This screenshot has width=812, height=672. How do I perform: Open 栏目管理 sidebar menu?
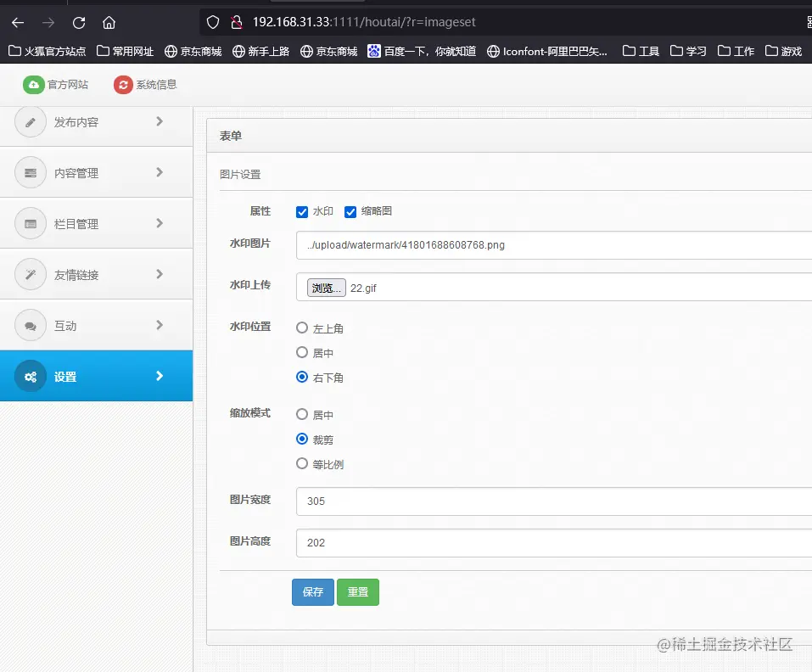coord(97,223)
